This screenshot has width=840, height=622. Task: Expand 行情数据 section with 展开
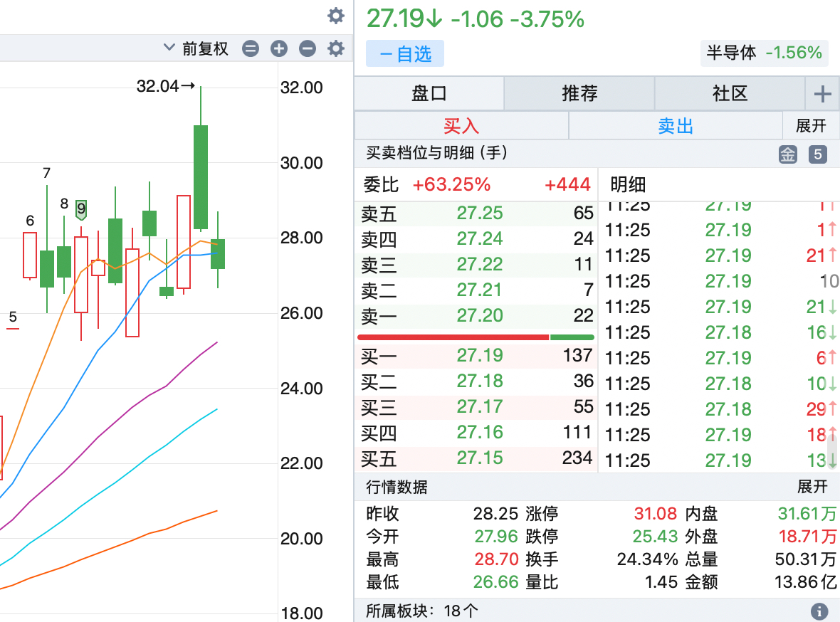pyautogui.click(x=812, y=487)
